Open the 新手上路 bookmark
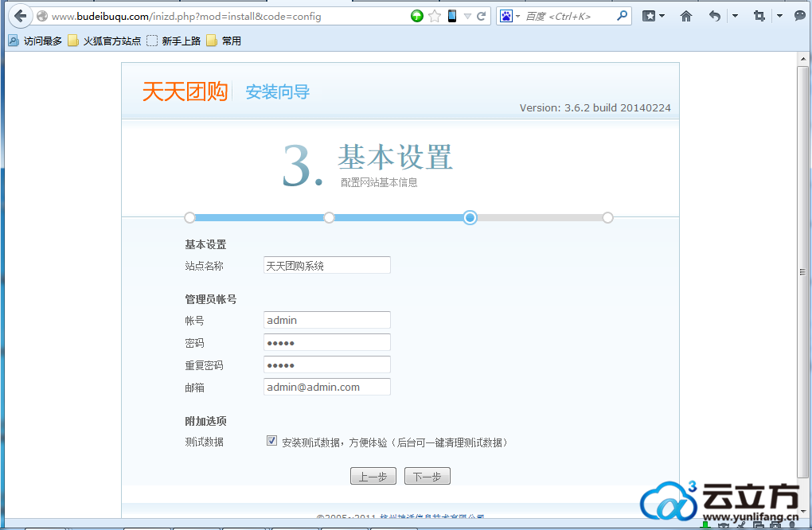This screenshot has height=530, width=812. pyautogui.click(x=174, y=41)
